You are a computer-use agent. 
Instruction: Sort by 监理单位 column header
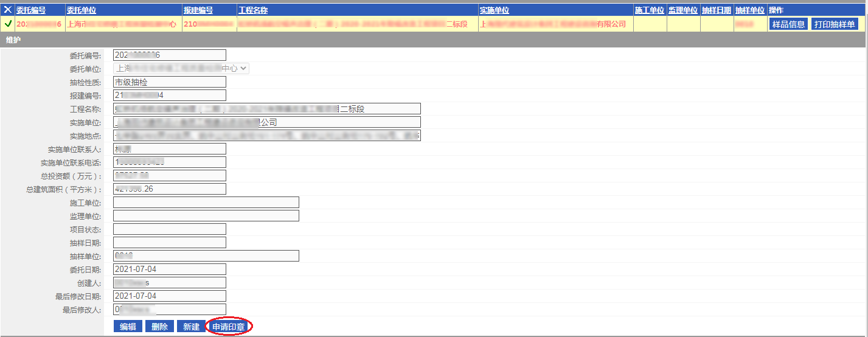(x=683, y=10)
